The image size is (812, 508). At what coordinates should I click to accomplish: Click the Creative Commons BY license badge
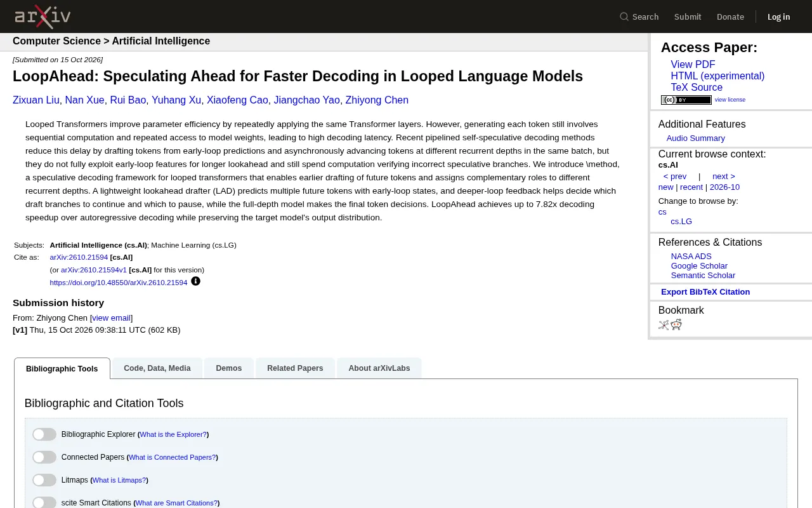coord(686,100)
